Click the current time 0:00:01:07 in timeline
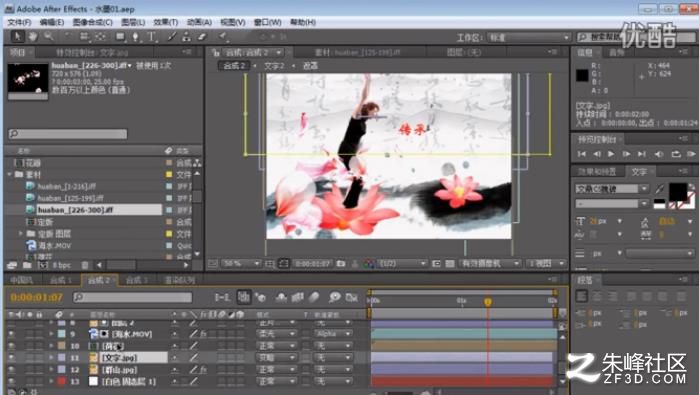The image size is (699, 395). point(37,297)
